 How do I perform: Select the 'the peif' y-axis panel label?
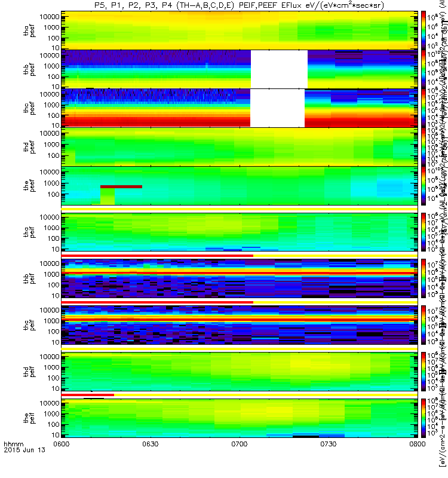(29, 418)
